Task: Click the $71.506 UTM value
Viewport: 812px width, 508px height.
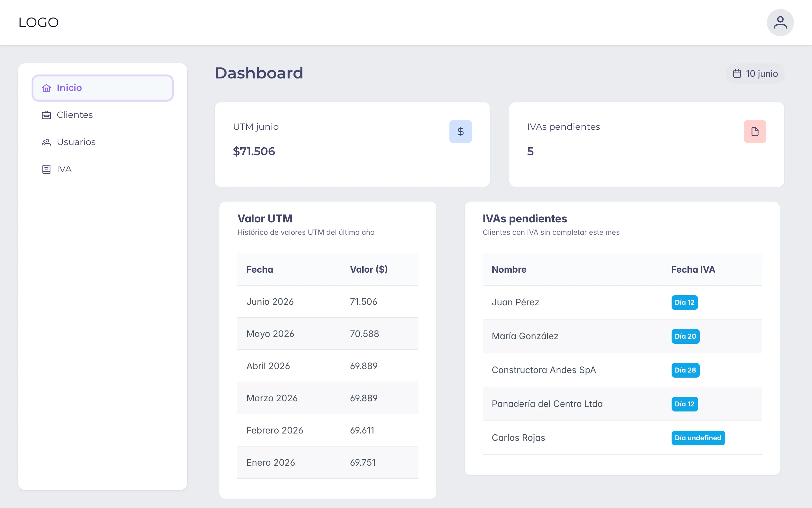Action: 254,151
